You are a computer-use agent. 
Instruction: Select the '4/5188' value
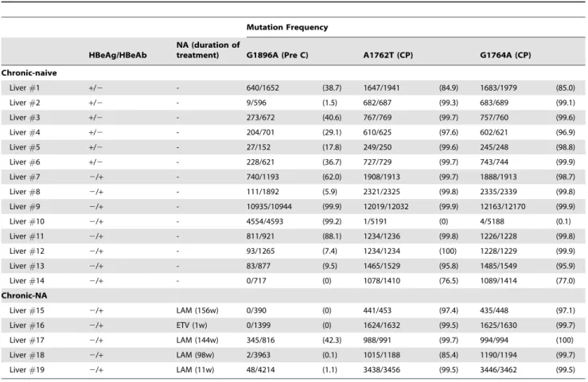pyautogui.click(x=492, y=221)
